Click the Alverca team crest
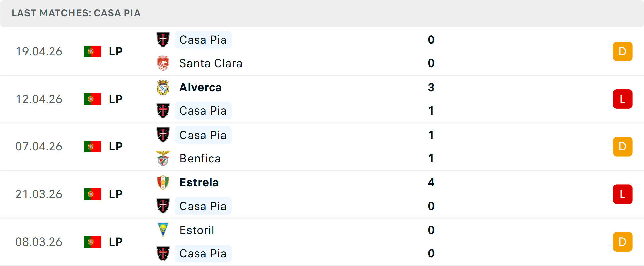The width and height of the screenshot is (644, 266). tap(163, 87)
